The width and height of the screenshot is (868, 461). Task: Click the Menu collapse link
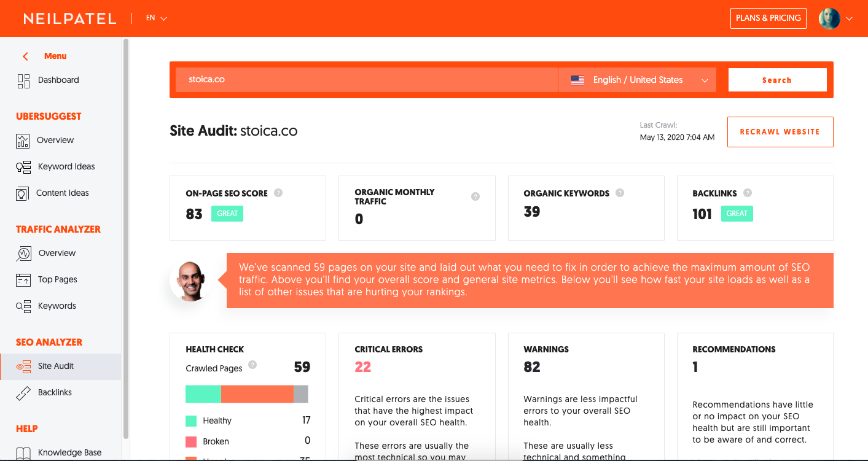[55, 56]
